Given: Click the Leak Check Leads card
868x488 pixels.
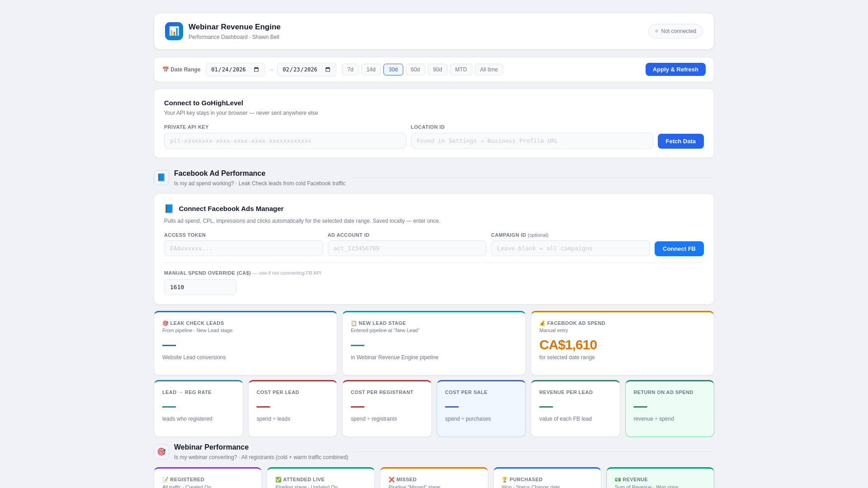Looking at the screenshot, I should (245, 343).
